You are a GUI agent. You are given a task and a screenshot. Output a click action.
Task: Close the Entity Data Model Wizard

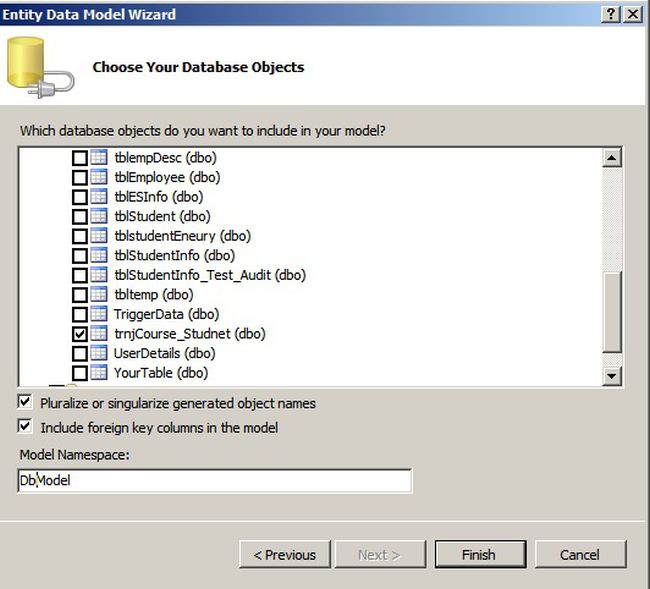coord(633,14)
